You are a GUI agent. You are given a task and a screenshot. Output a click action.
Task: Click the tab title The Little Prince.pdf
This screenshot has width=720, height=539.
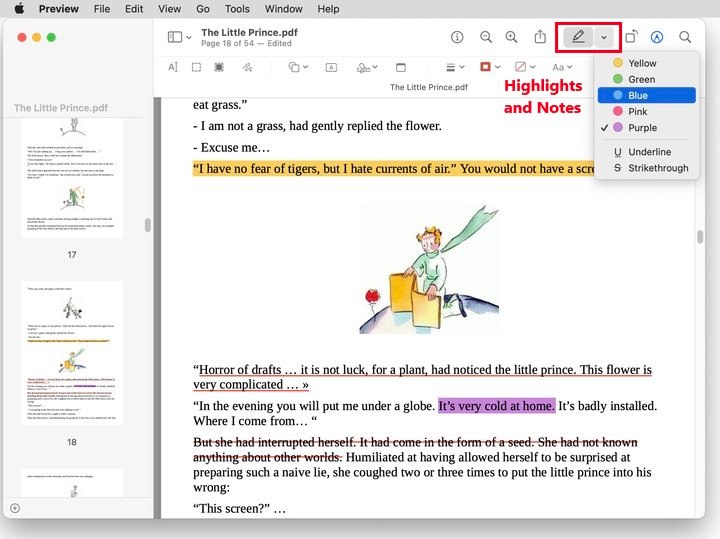[429, 87]
